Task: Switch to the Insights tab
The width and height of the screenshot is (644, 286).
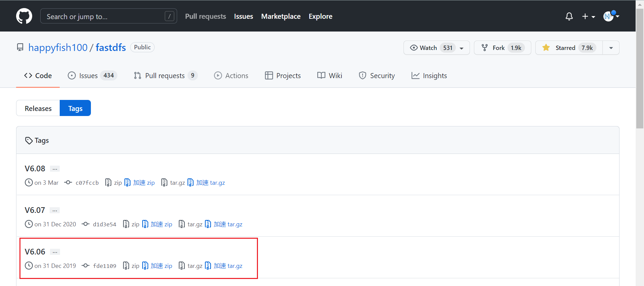Action: click(429, 76)
